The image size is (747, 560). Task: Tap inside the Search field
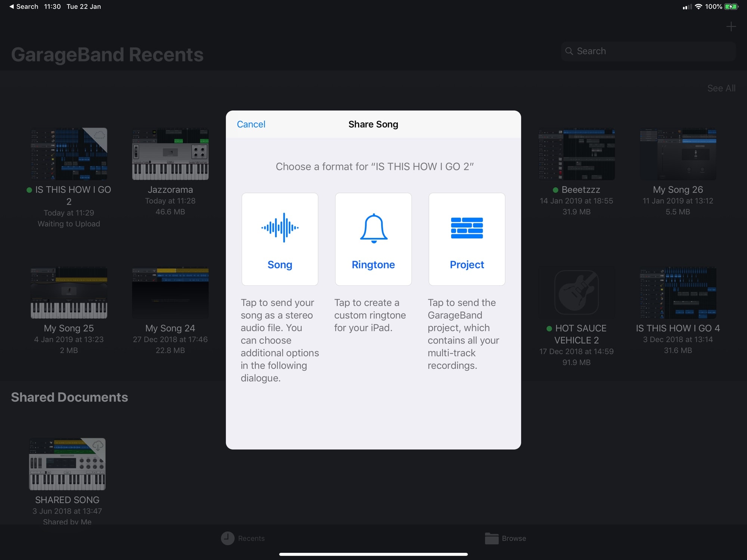[x=648, y=51]
